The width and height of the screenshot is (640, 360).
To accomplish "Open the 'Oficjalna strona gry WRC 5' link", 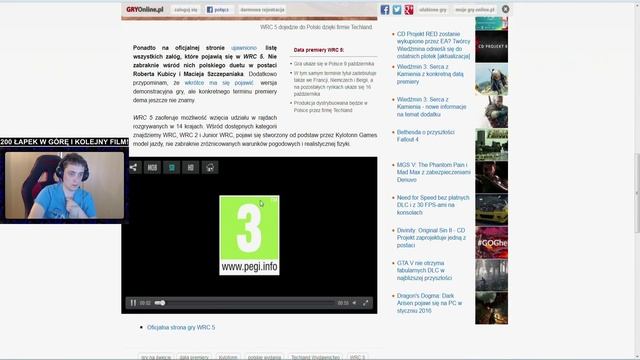I will (x=181, y=327).
